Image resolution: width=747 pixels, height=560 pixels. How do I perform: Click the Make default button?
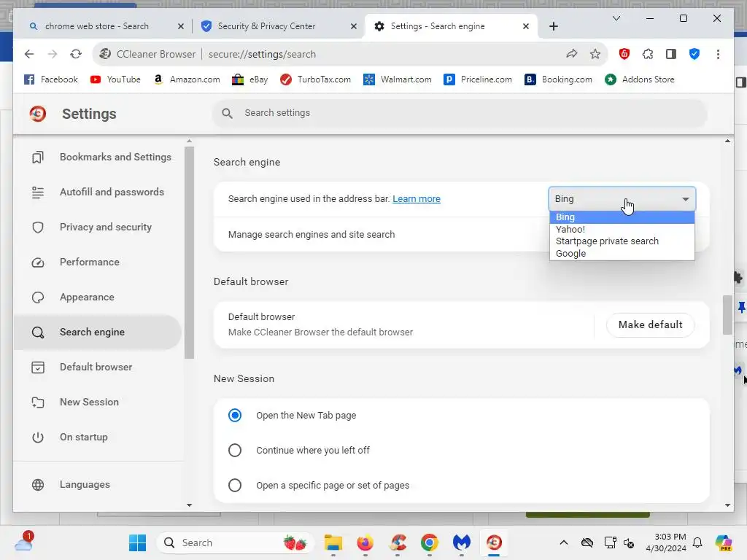coord(650,324)
